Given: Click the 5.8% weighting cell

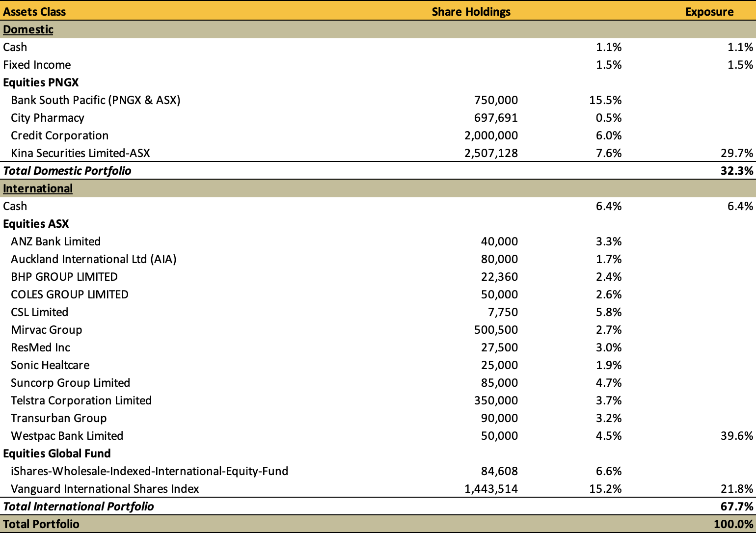Looking at the screenshot, I should point(609,312).
